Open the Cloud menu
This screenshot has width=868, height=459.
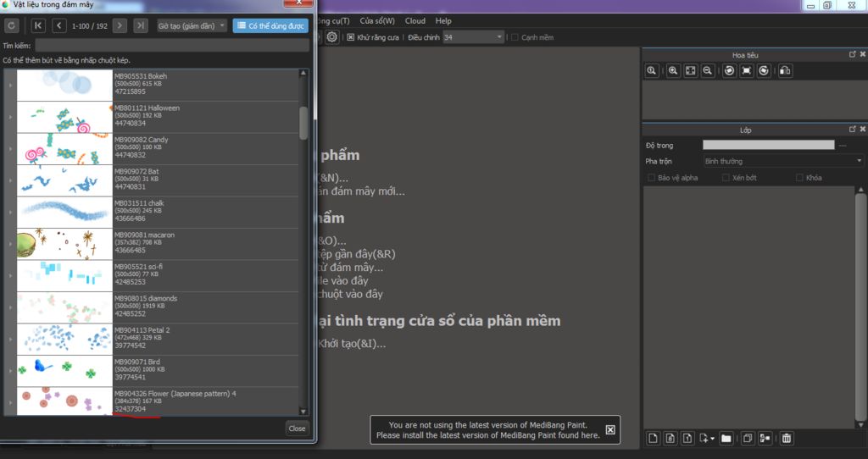[415, 20]
